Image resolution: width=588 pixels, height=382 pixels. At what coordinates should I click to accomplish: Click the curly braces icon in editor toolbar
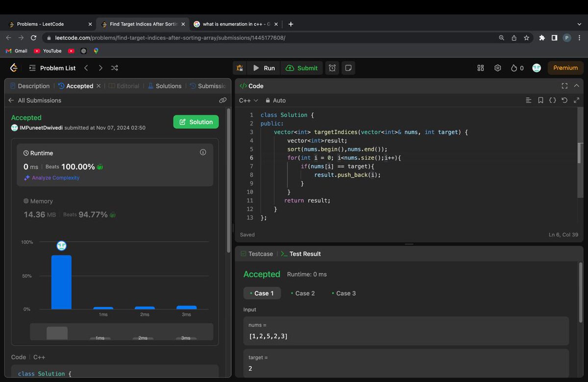(x=552, y=100)
